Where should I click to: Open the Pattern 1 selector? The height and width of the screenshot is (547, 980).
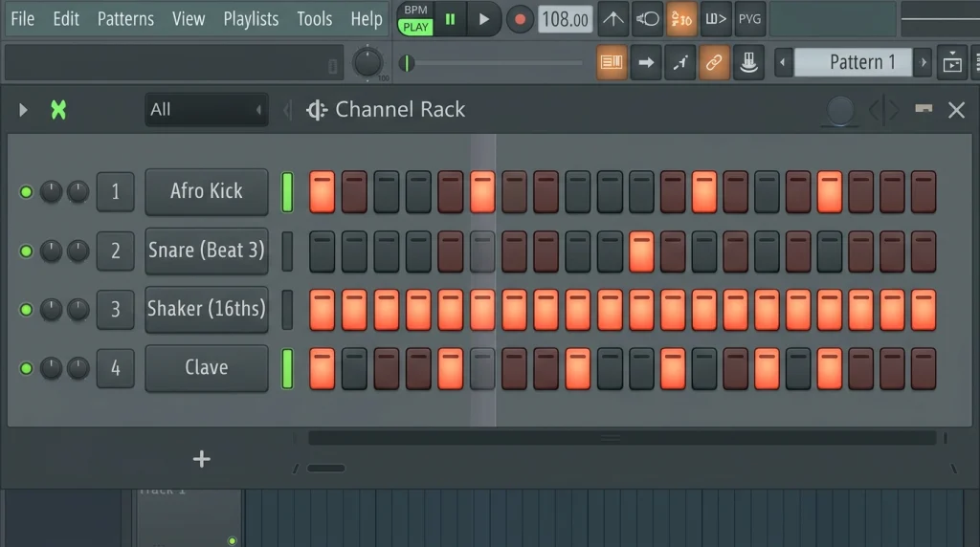(853, 62)
